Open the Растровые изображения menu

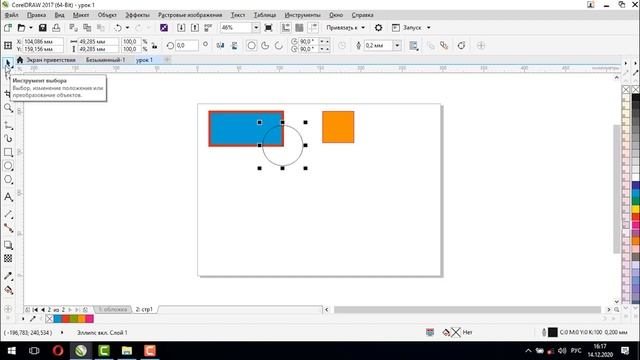coord(190,15)
